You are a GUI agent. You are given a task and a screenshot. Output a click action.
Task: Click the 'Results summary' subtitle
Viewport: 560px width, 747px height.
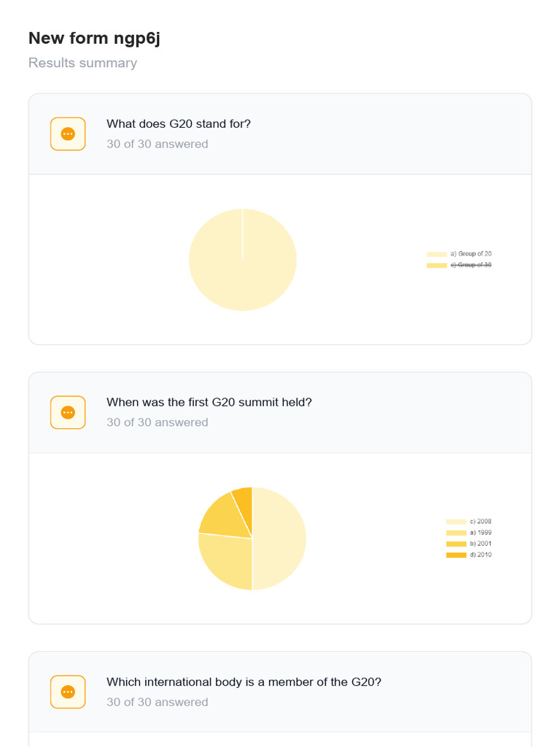[x=82, y=63]
